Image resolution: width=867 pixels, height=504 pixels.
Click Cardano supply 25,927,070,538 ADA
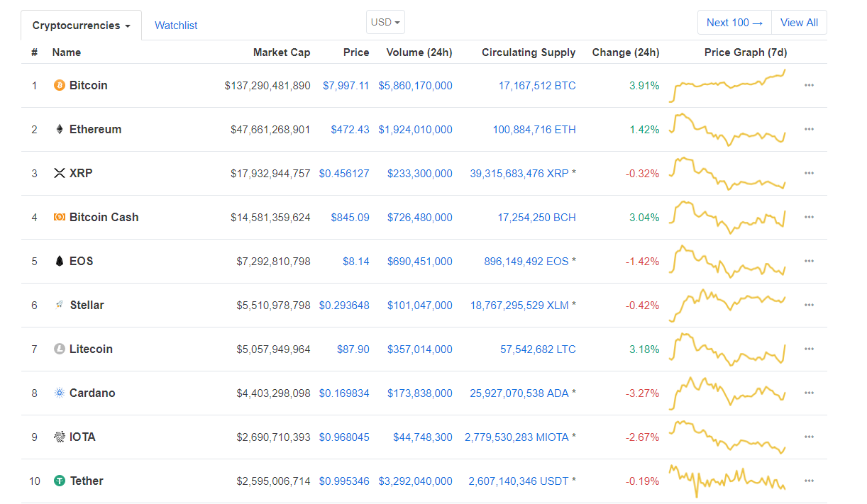click(x=519, y=393)
